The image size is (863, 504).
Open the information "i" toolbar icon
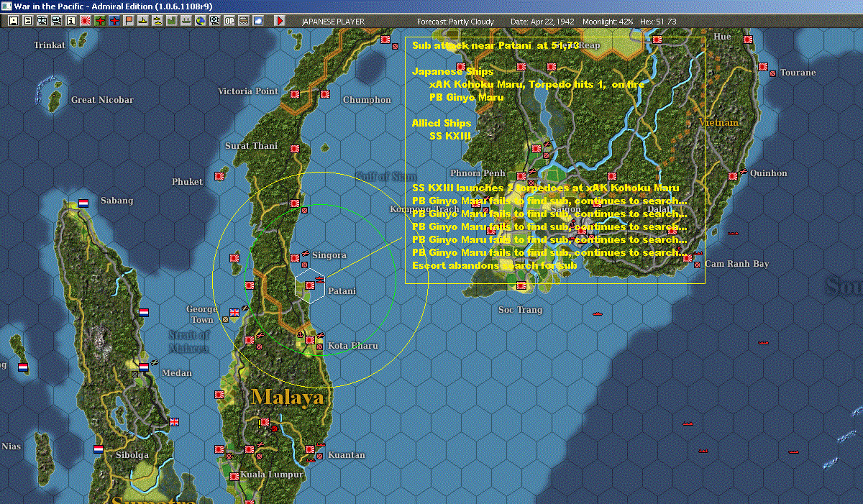[70, 21]
